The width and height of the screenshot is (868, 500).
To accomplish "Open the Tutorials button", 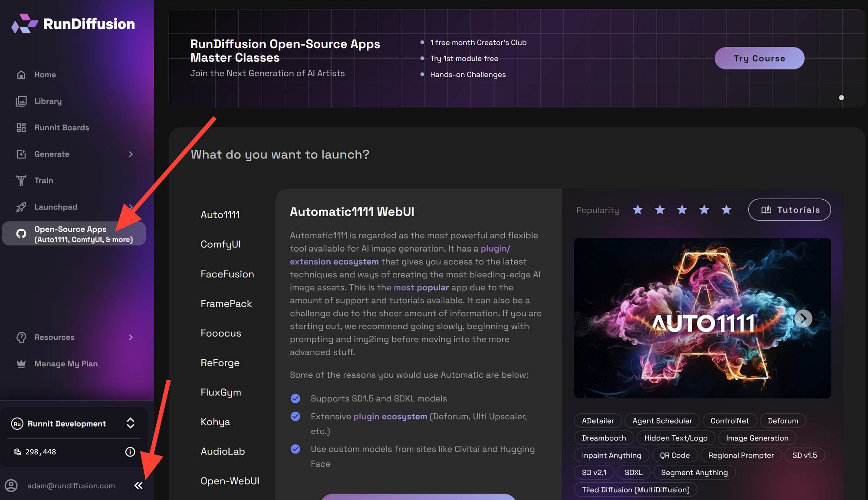I will point(789,210).
